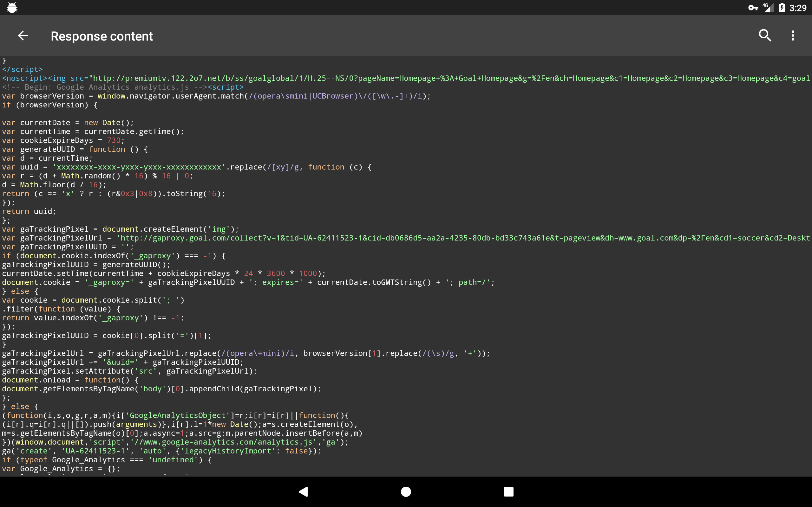Screen dimensions: 812x507
Task: Tap the Response content title
Action: point(102,36)
